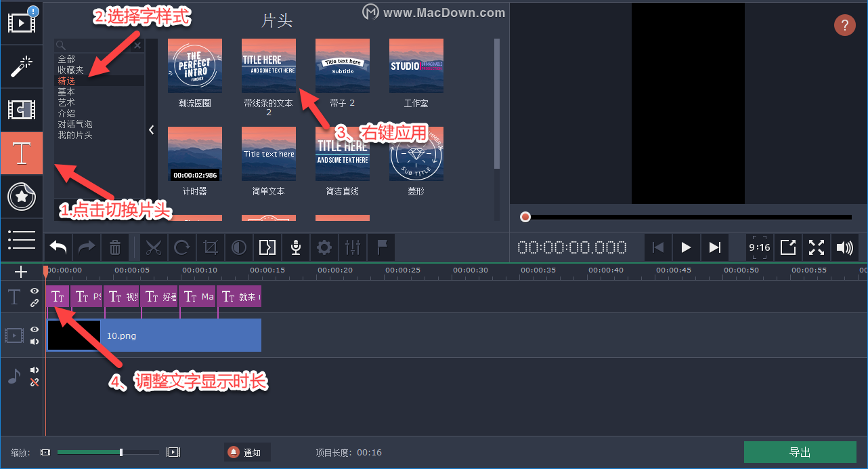This screenshot has width=868, height=469.
Task: Open the audio equalizer sliders tool
Action: pyautogui.click(x=353, y=248)
